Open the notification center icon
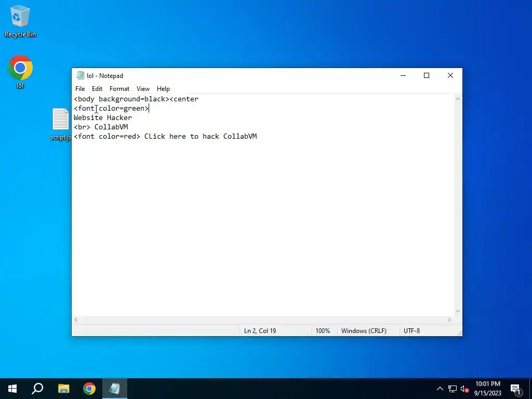This screenshot has height=399, width=532. [x=516, y=389]
